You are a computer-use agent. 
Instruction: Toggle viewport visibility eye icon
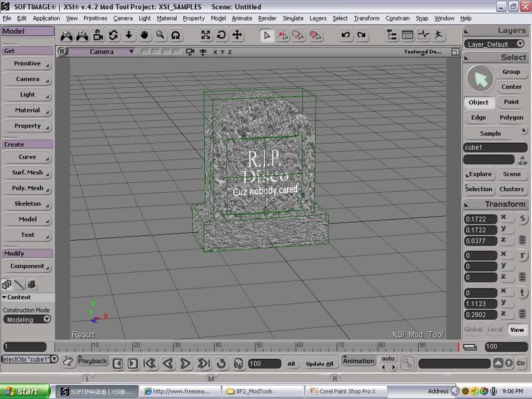(203, 52)
